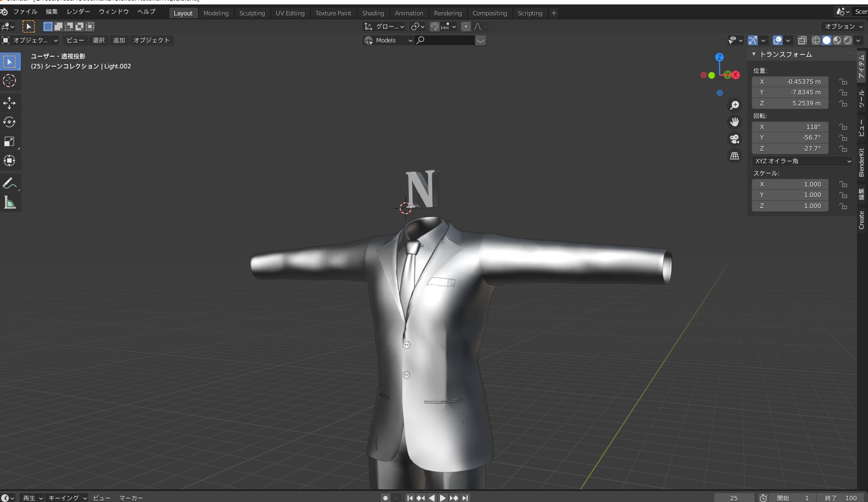Open the オプション dropdown
Viewport: 868px width, 502px height.
click(x=844, y=26)
